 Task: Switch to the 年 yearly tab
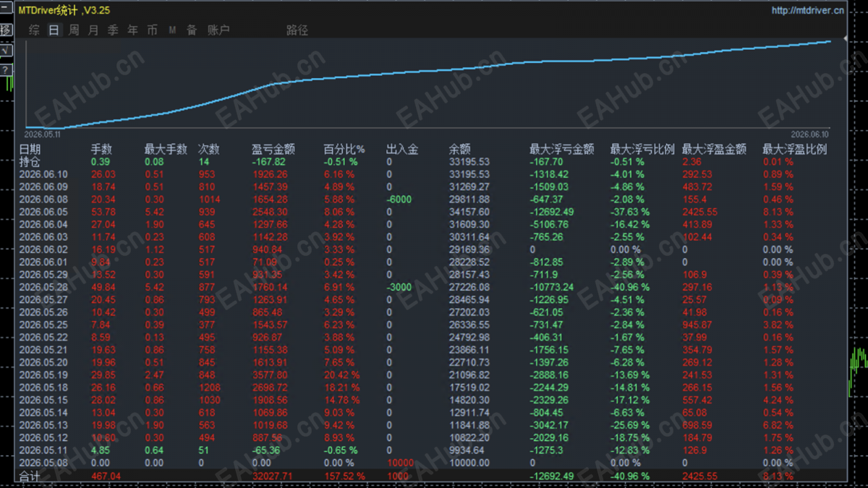[132, 30]
